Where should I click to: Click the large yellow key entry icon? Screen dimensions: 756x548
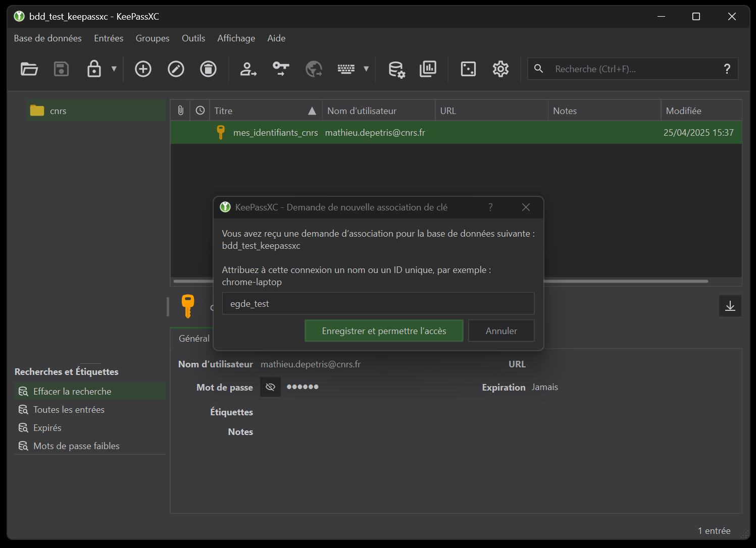[188, 306]
